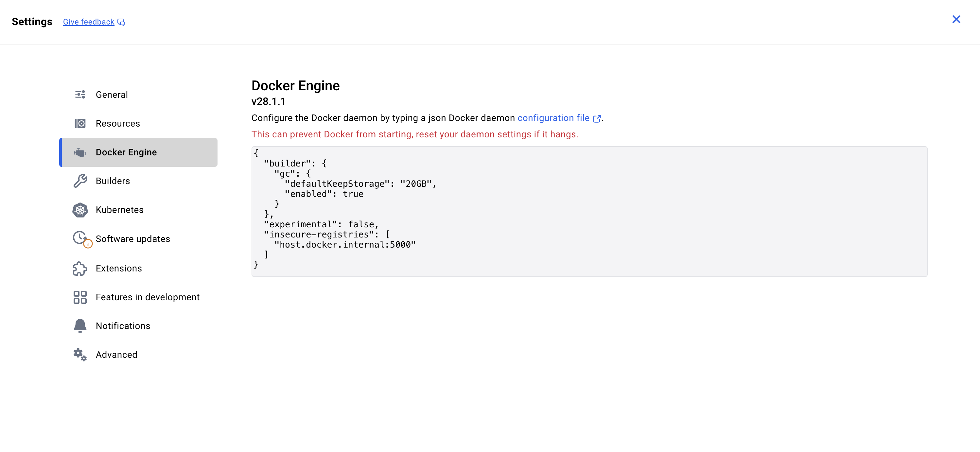This screenshot has width=980, height=452.
Task: Click the Kubernetes helm wheel icon
Action: pyautogui.click(x=80, y=210)
